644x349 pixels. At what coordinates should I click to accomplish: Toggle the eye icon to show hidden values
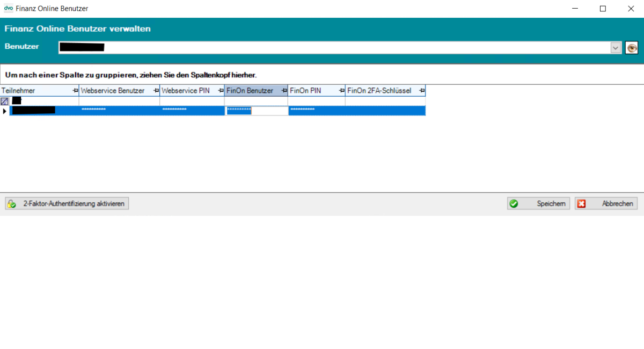(632, 48)
